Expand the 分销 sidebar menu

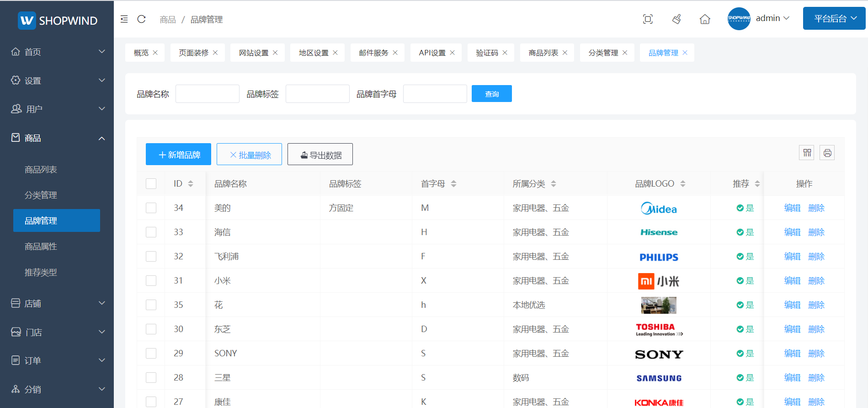[57, 389]
